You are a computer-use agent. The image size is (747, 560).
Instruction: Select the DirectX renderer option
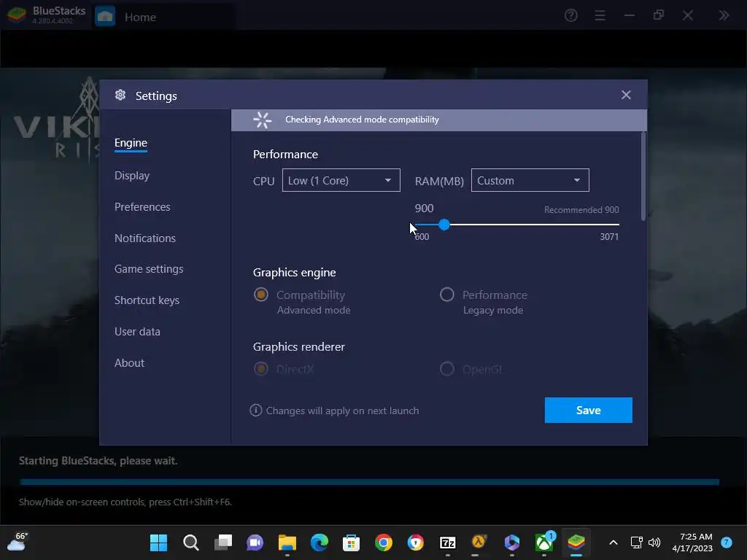260,368
